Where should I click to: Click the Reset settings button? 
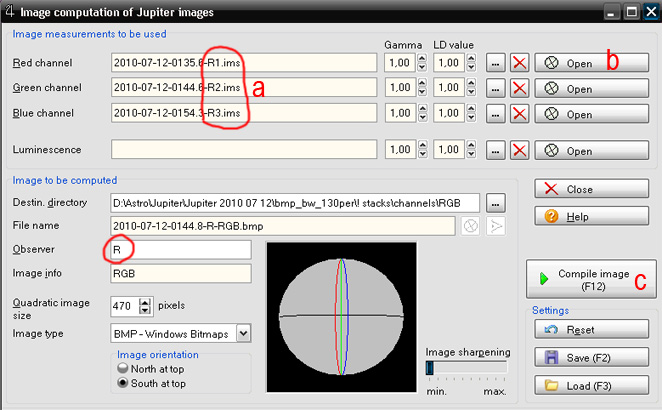click(x=585, y=329)
